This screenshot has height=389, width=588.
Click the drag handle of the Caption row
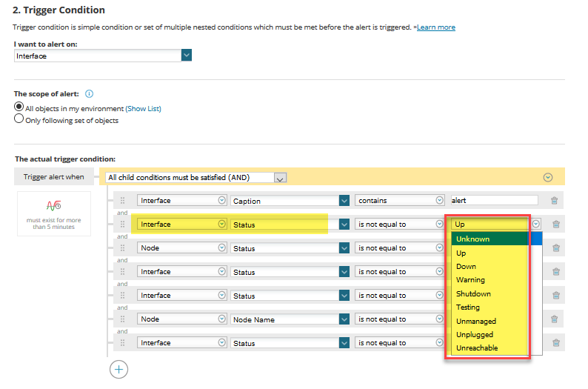[122, 201]
